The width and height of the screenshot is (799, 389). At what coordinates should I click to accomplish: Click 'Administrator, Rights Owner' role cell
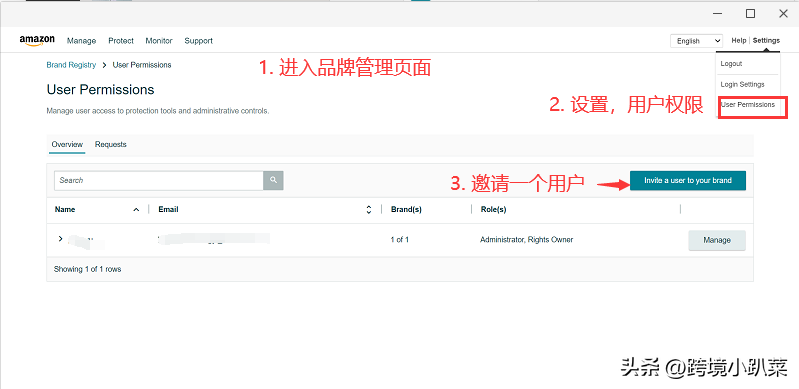click(x=526, y=240)
